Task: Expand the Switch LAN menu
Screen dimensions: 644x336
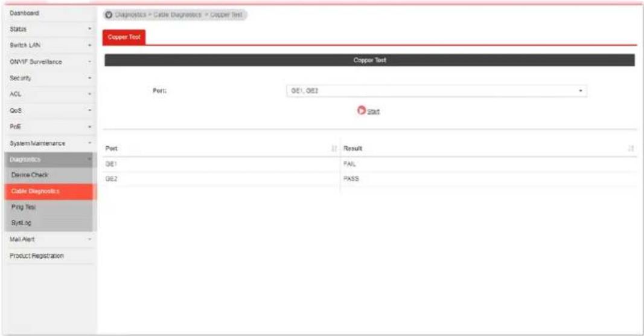Action: coord(49,45)
